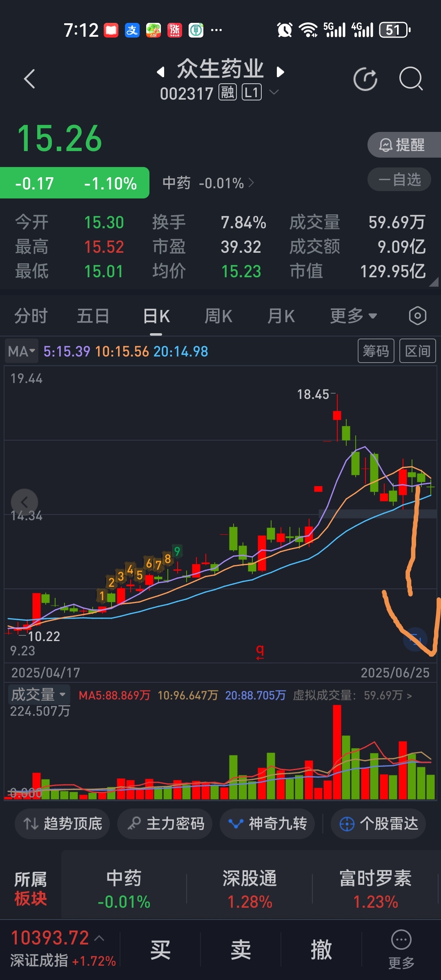Tap the 提醒 alert button
441x980 pixels.
[x=403, y=145]
